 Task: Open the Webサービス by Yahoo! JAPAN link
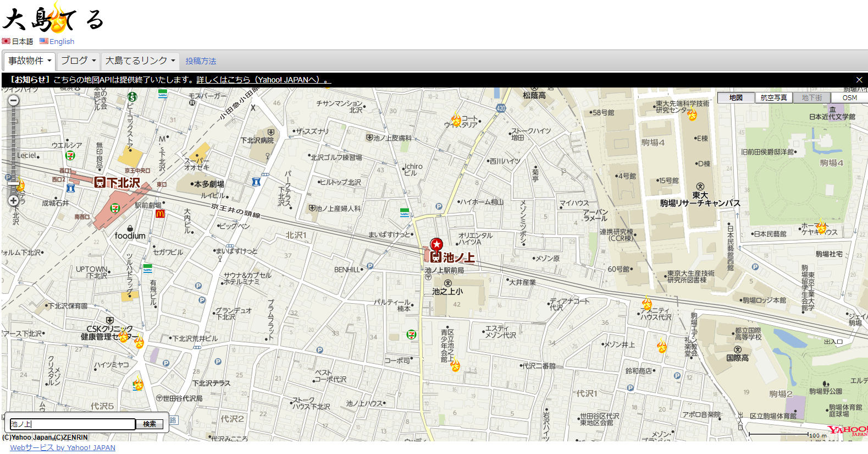tap(63, 447)
